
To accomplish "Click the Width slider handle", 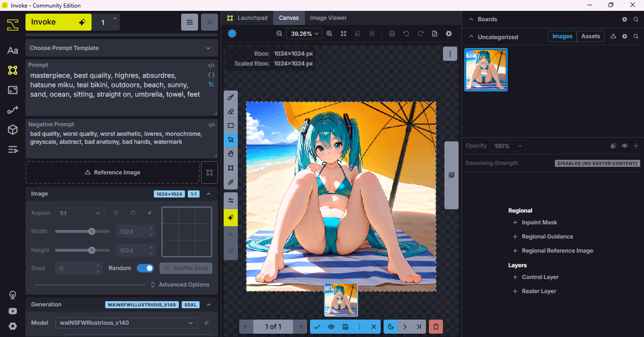I will (92, 231).
